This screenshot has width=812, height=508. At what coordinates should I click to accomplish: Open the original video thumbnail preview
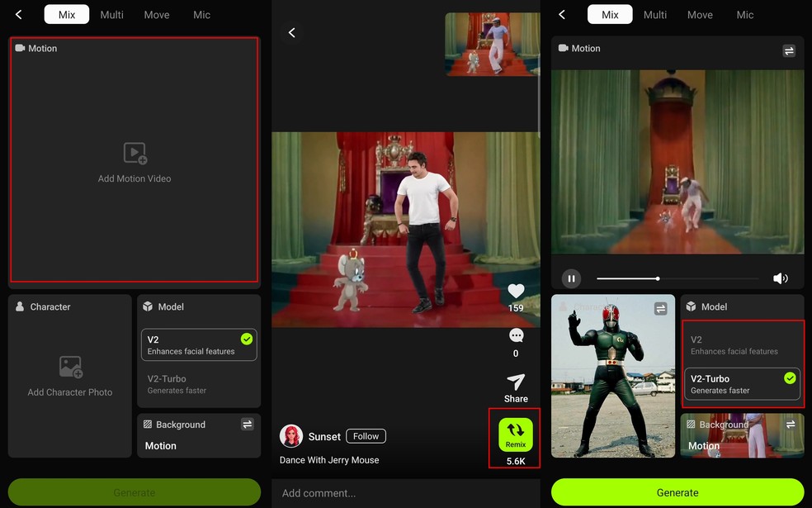(492, 44)
